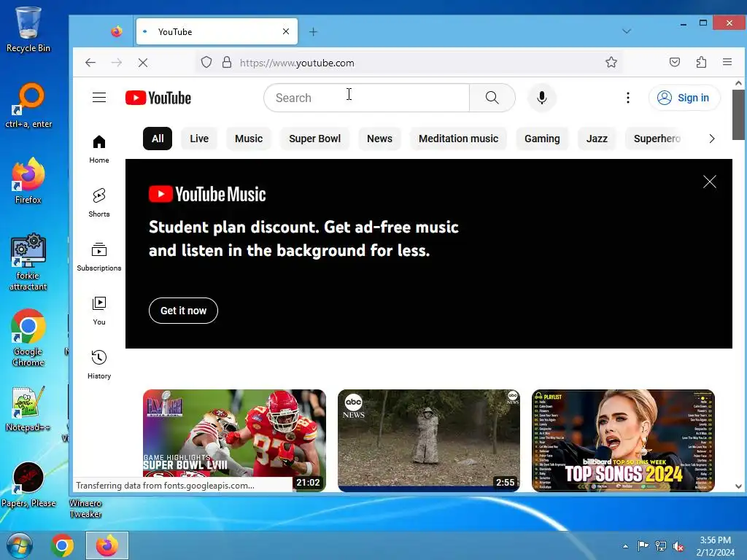Go back one page in Firefox
Screen dimensions: 747x560
pyautogui.click(x=90, y=63)
